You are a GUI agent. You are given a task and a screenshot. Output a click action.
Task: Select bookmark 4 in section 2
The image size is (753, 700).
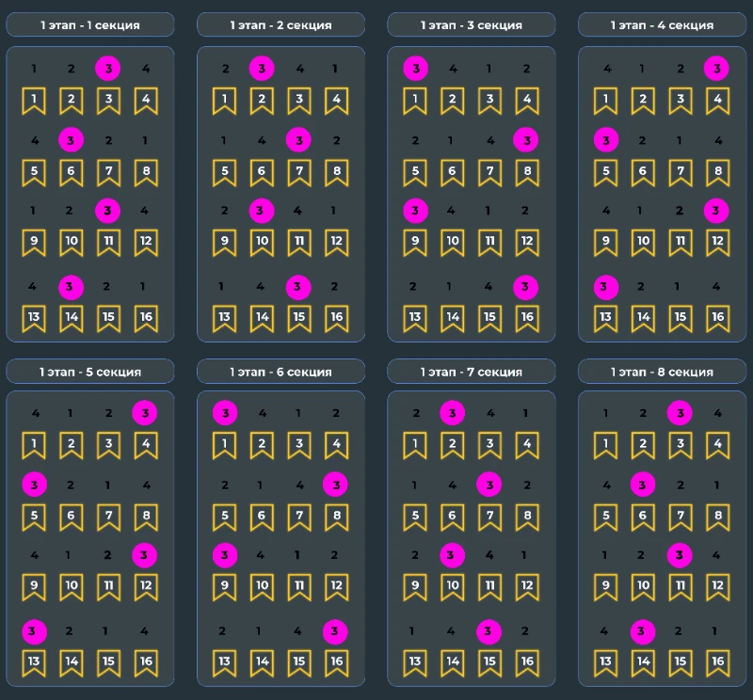click(x=337, y=101)
